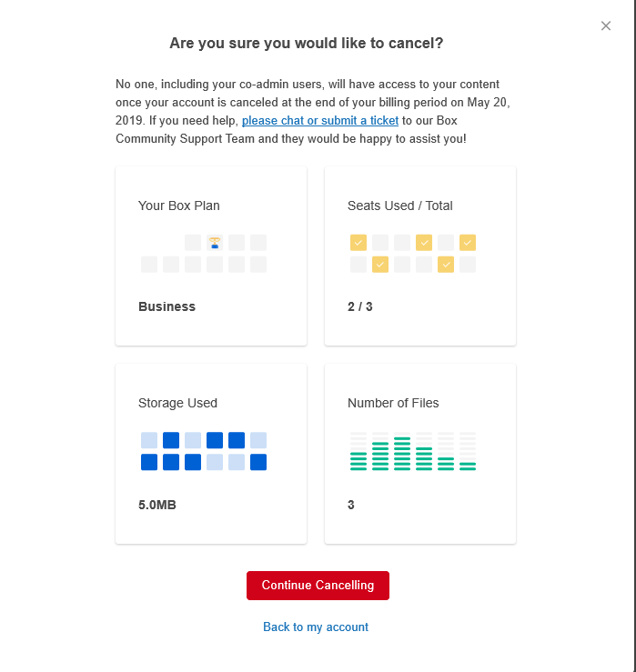The width and height of the screenshot is (636, 672).
Task: Select the "Number of Files" heading
Action: [x=393, y=403]
